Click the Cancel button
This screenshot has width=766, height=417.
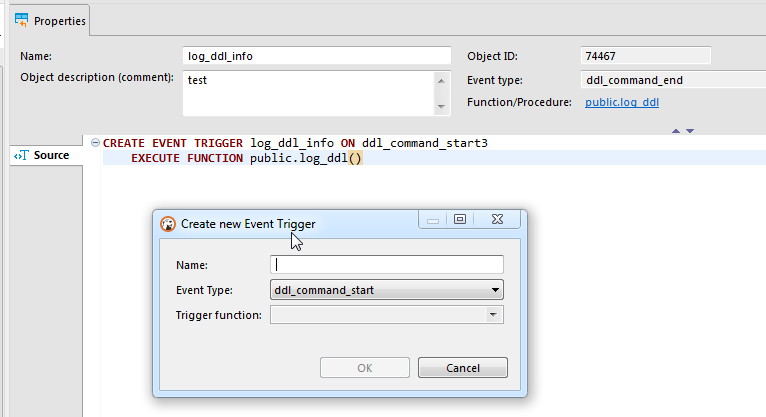point(463,368)
